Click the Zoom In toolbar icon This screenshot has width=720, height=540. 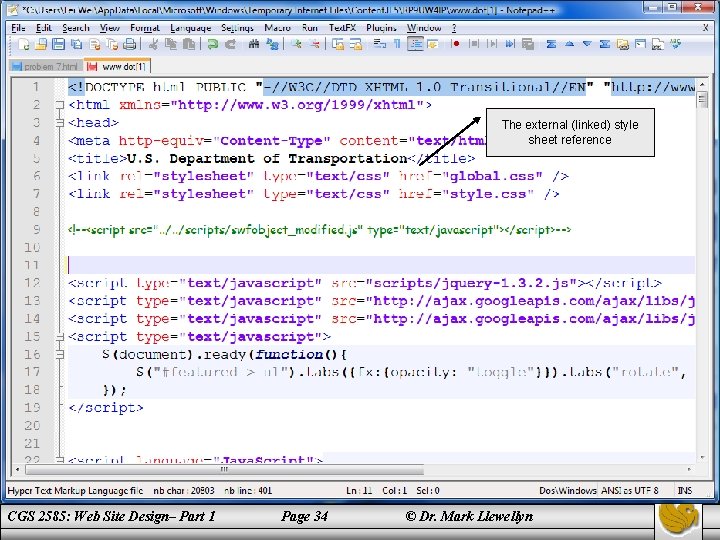pos(296,45)
